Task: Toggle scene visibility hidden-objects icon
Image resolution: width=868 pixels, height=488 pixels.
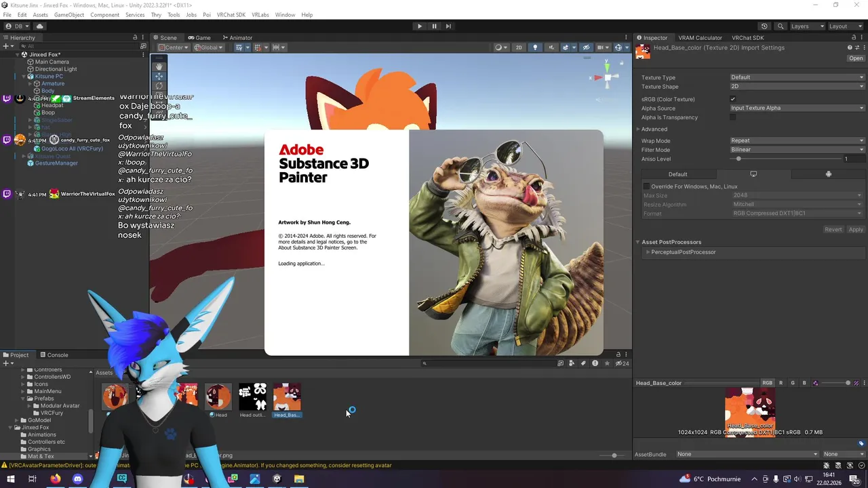Action: 587,47
